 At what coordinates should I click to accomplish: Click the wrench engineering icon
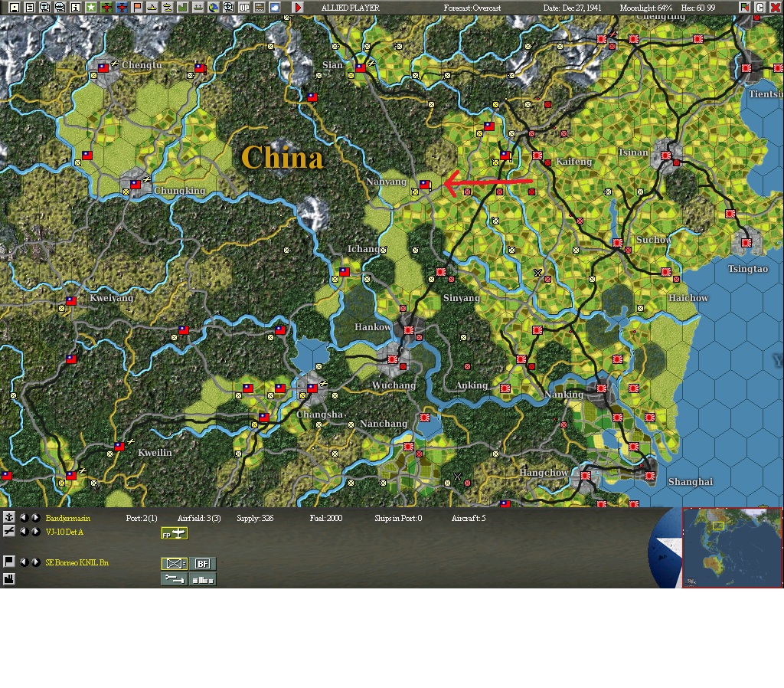pyautogui.click(x=175, y=579)
